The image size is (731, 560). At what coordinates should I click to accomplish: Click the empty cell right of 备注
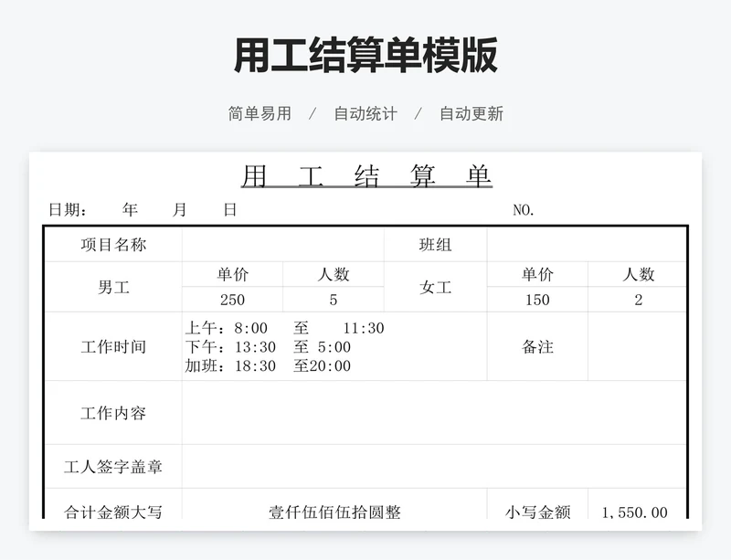[637, 346]
